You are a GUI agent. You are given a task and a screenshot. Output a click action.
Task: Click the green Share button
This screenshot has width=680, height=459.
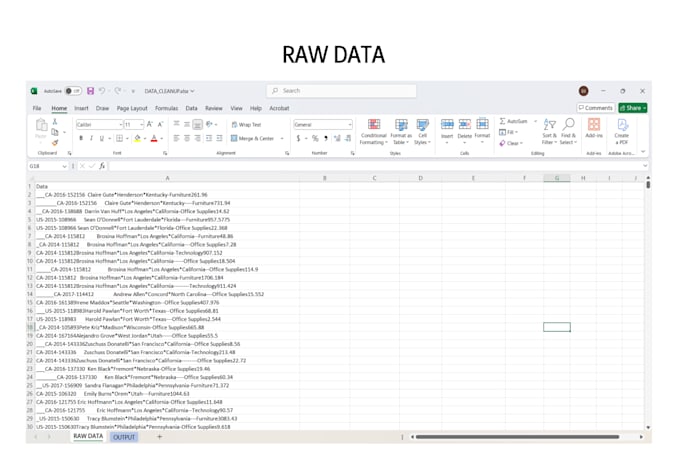coord(633,108)
